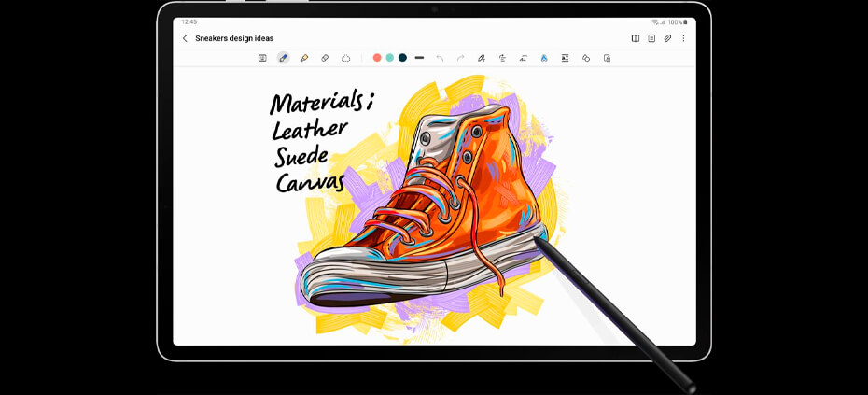Go back using the back arrow

[185, 38]
